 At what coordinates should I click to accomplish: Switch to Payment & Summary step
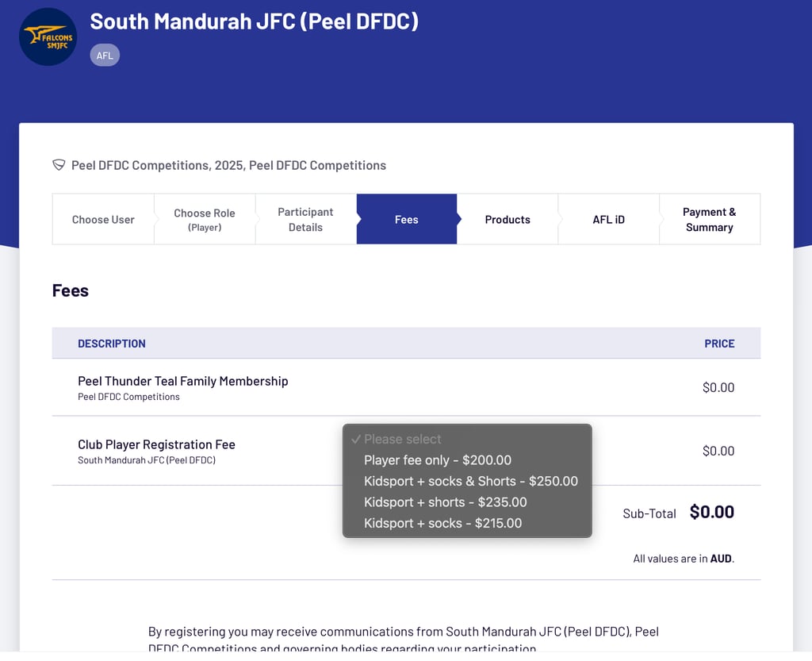[x=709, y=220]
